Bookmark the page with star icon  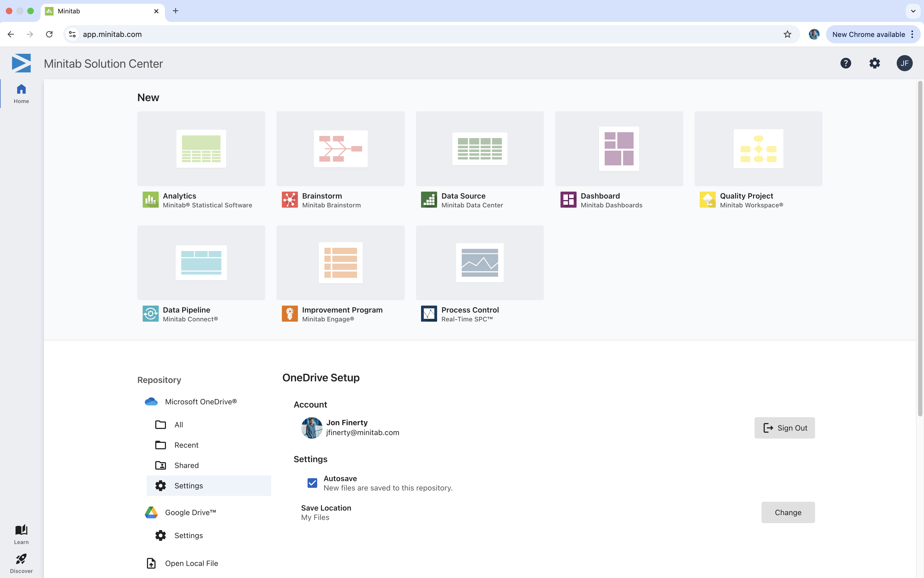pos(787,35)
